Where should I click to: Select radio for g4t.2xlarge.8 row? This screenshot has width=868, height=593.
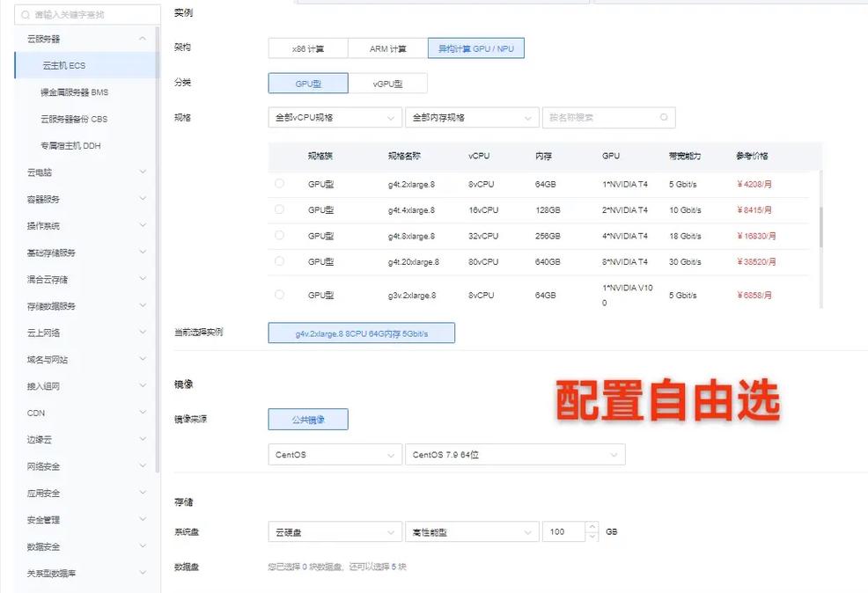pos(280,184)
